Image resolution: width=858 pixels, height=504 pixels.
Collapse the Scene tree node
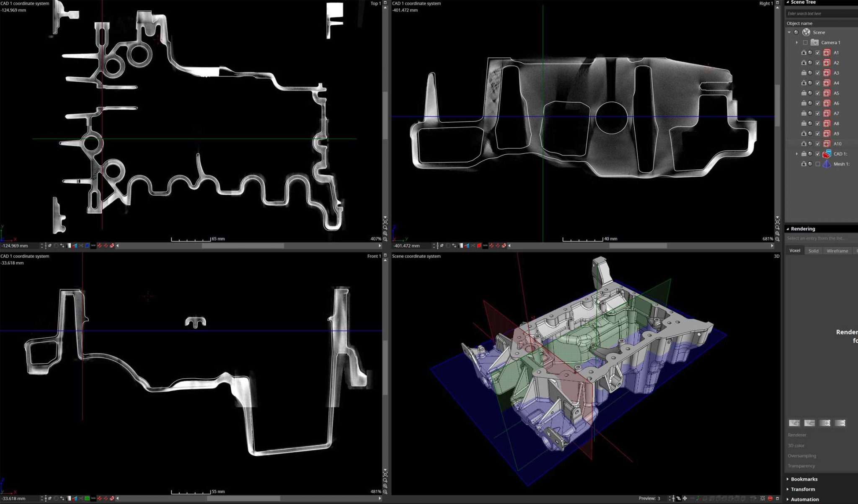[x=789, y=32]
